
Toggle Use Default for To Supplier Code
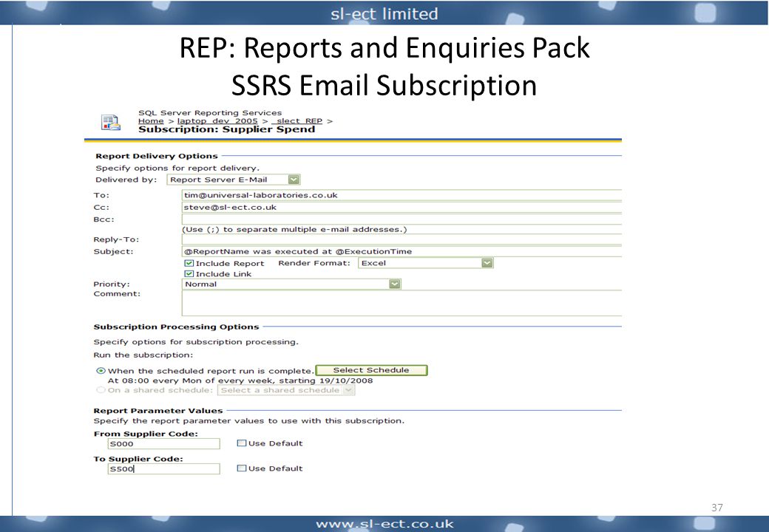[241, 468]
